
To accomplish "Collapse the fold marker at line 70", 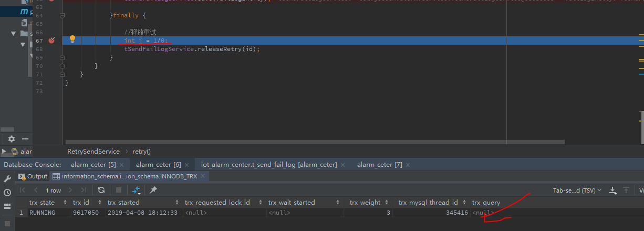I will point(62,65).
